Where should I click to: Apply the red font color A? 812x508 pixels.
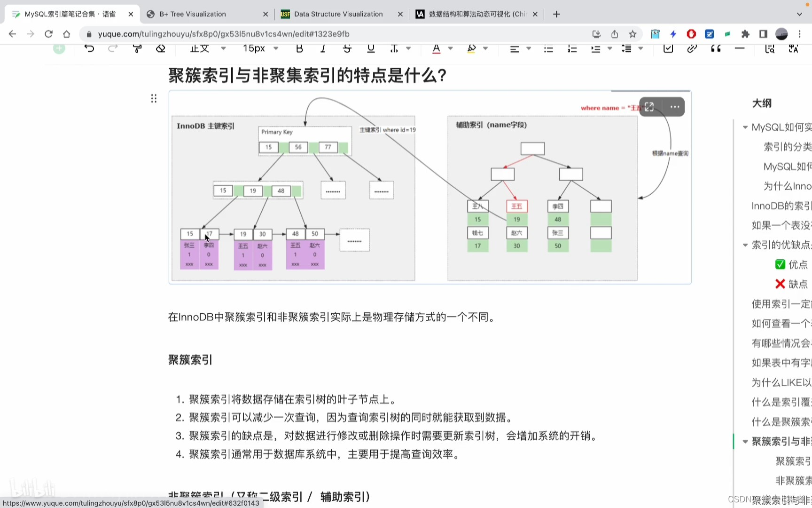click(x=436, y=48)
